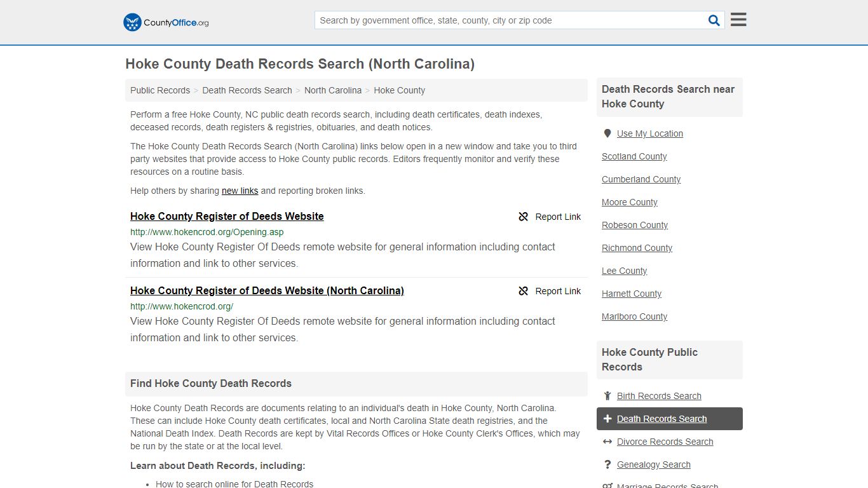
Task: Open Lee County death records
Action: [625, 271]
